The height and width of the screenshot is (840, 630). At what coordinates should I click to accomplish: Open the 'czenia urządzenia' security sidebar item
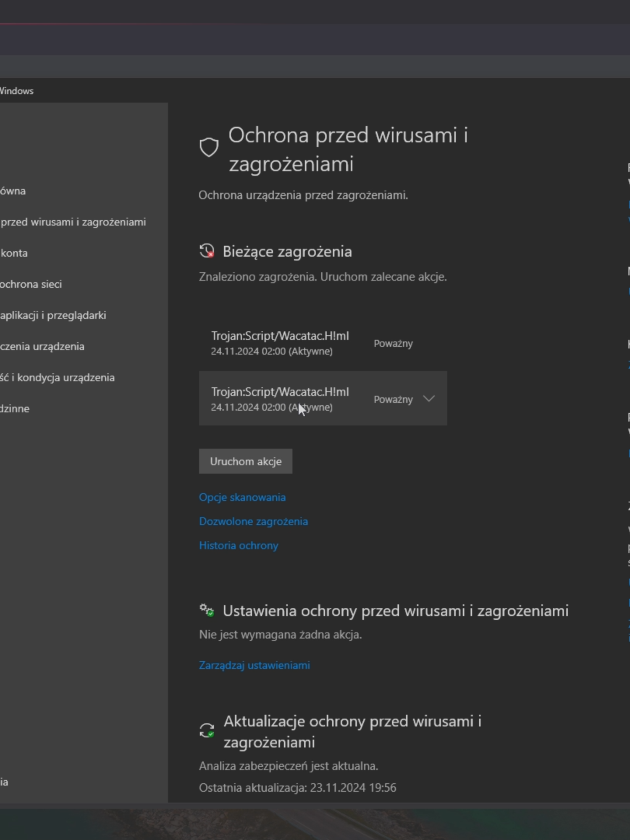pos(42,346)
